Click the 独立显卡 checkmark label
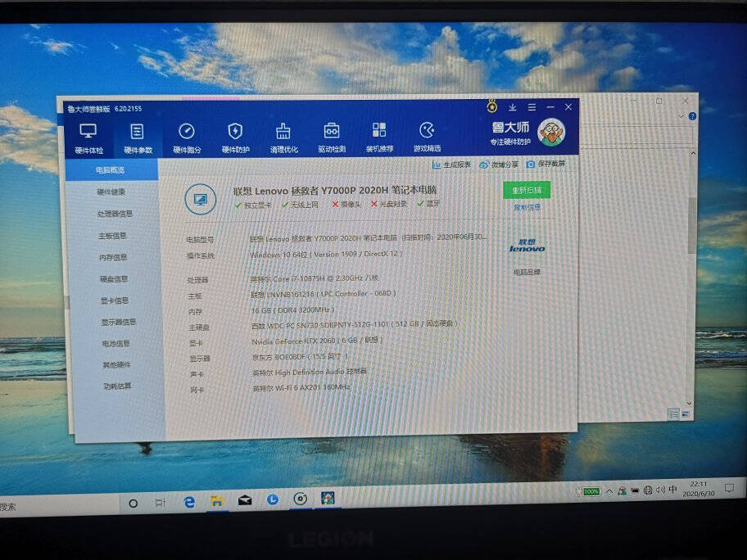747x560 pixels. pos(253,205)
